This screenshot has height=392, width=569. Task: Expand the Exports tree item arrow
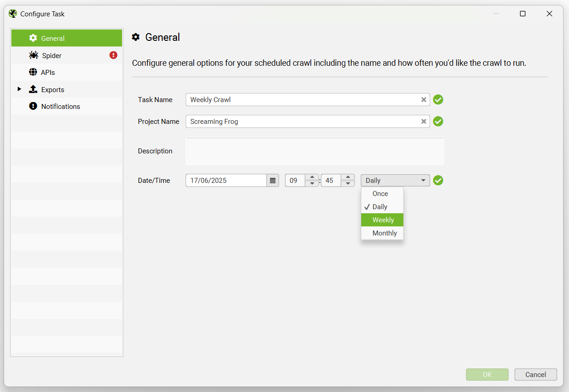[x=19, y=89]
